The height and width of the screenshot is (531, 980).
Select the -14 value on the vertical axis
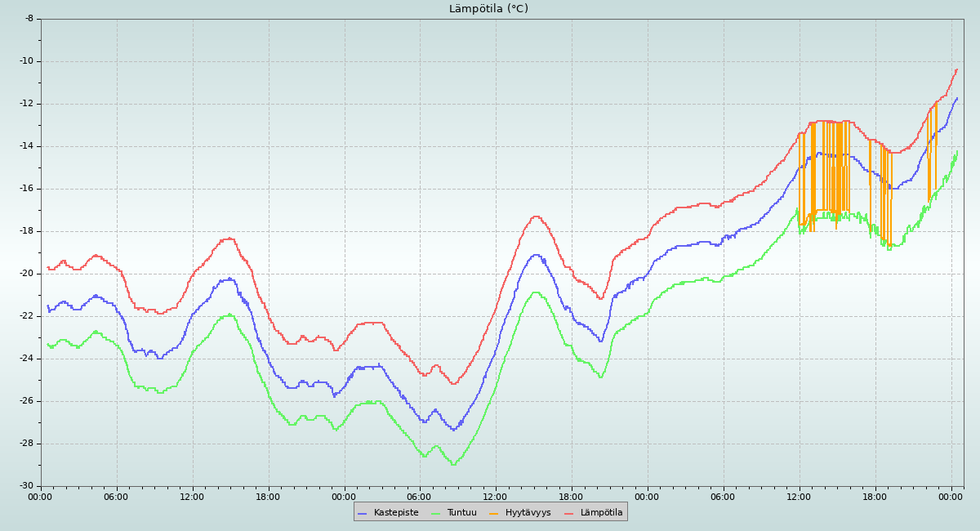tap(26, 146)
